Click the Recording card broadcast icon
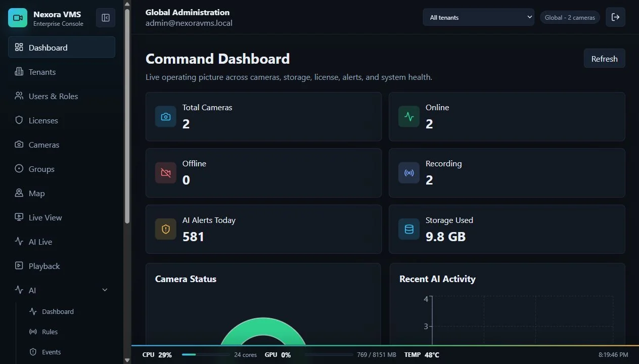The width and height of the screenshot is (639, 364). pos(409,173)
